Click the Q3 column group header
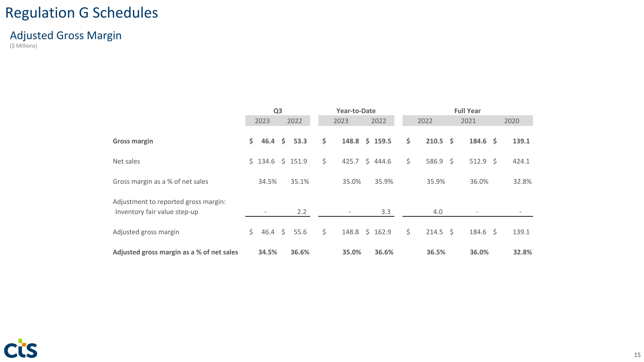The height and width of the screenshot is (362, 644). (278, 111)
